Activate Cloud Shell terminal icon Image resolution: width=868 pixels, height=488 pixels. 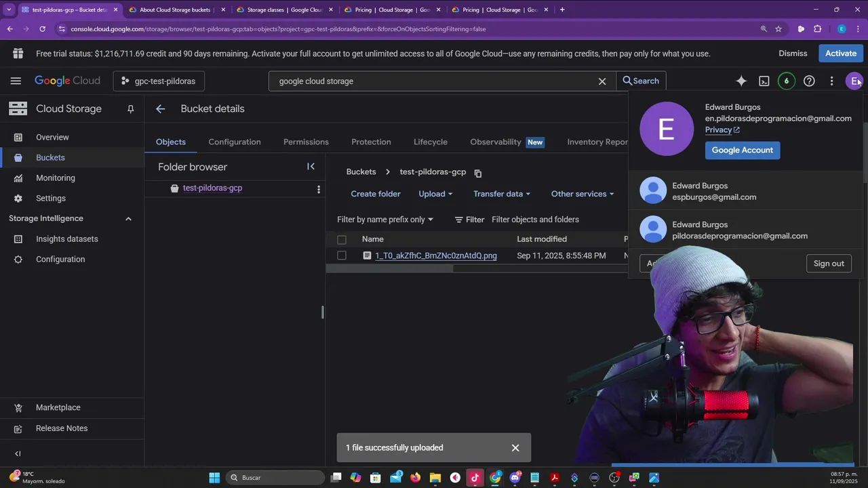(764, 81)
